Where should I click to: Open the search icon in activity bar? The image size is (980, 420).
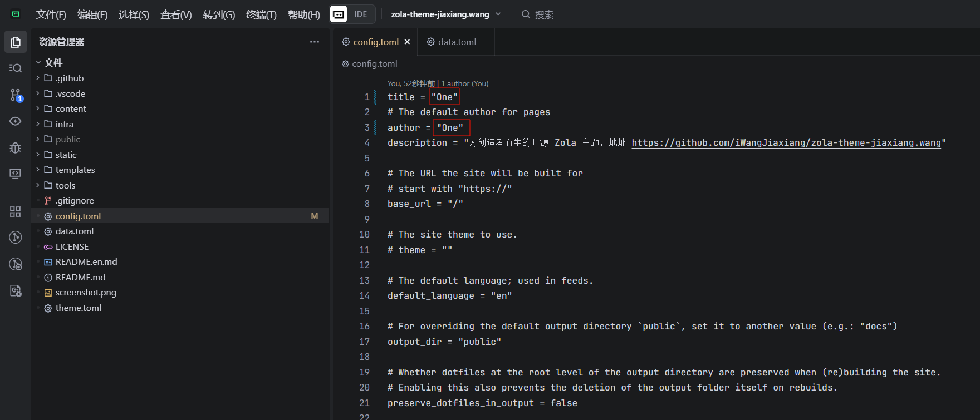[x=16, y=68]
